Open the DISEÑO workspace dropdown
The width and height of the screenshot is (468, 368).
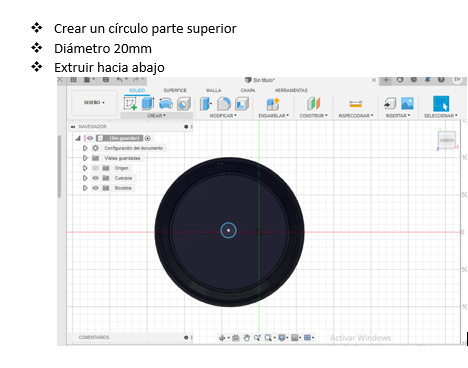[94, 102]
